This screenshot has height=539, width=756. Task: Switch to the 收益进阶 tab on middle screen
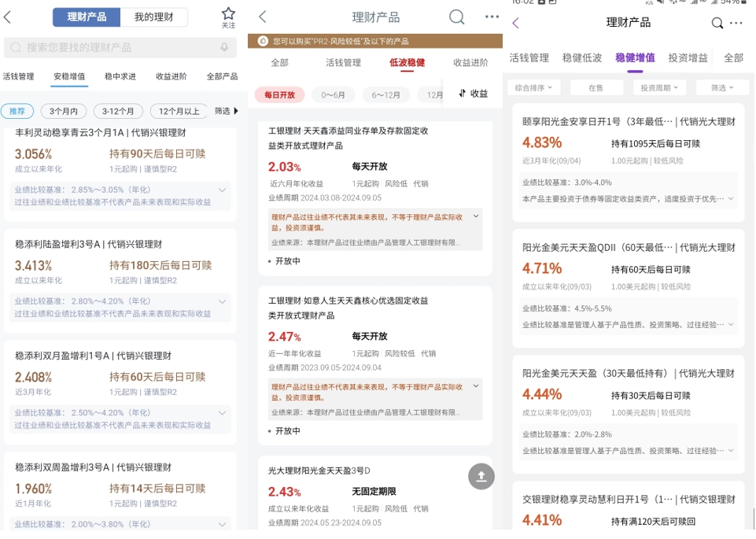click(469, 63)
